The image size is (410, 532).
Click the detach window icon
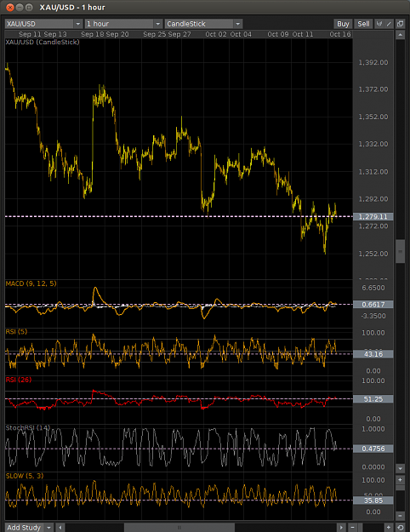[x=400, y=24]
